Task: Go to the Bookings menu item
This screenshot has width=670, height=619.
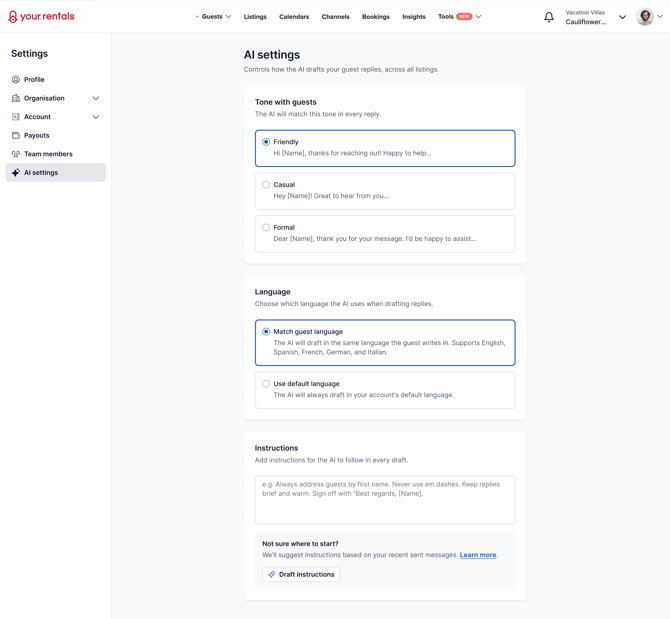Action: pos(376,17)
